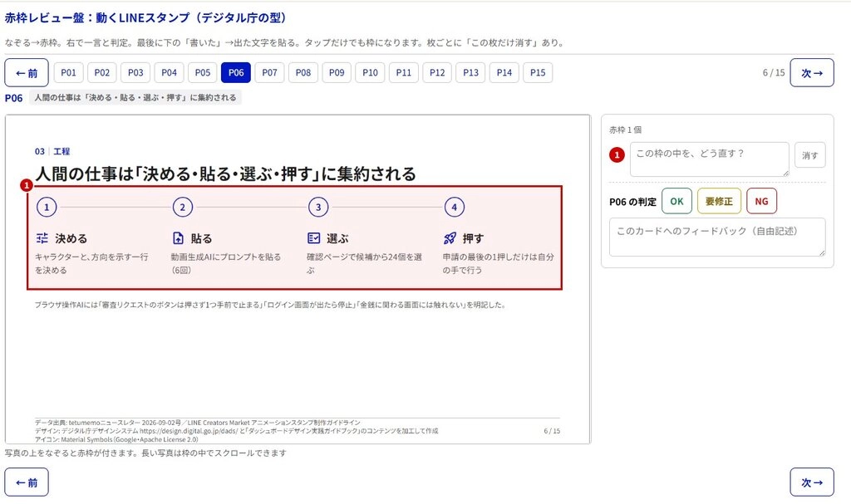Click inside the red annotation frame on slide
851x504 pixels.
295,237
